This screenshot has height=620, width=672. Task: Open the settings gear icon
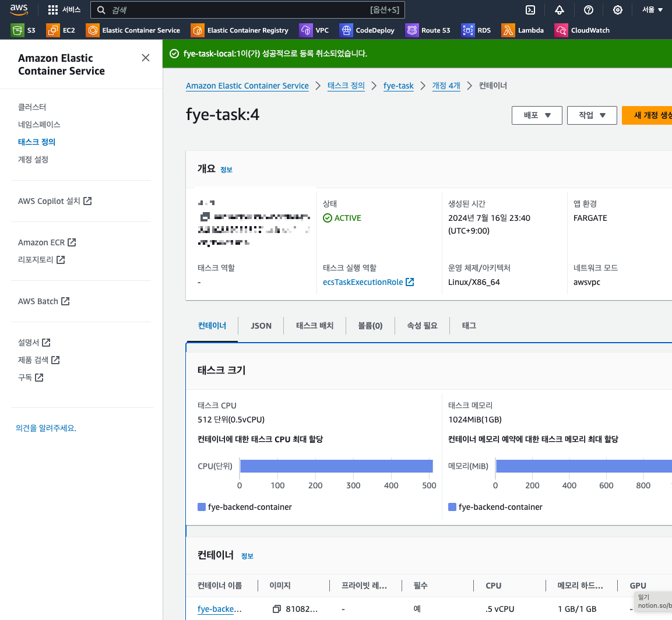(618, 10)
